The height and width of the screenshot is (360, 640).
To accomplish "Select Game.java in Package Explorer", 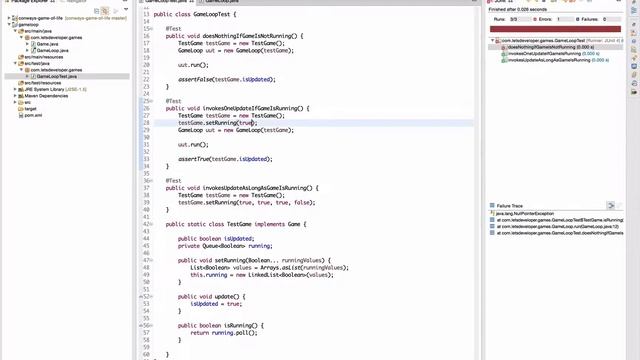I will [x=47, y=44].
